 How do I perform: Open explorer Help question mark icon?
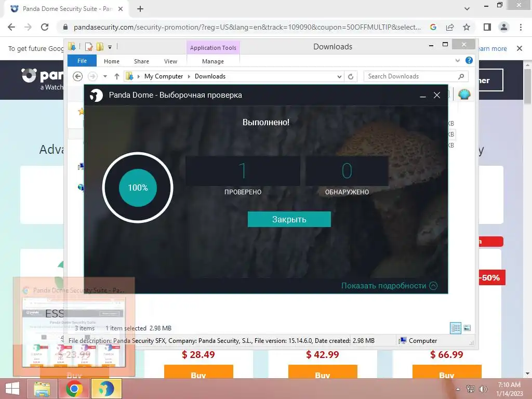point(469,60)
